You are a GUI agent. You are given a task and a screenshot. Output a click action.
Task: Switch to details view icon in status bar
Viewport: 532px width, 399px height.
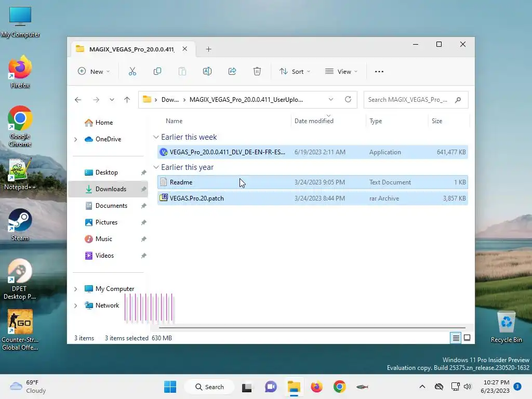pos(456,338)
